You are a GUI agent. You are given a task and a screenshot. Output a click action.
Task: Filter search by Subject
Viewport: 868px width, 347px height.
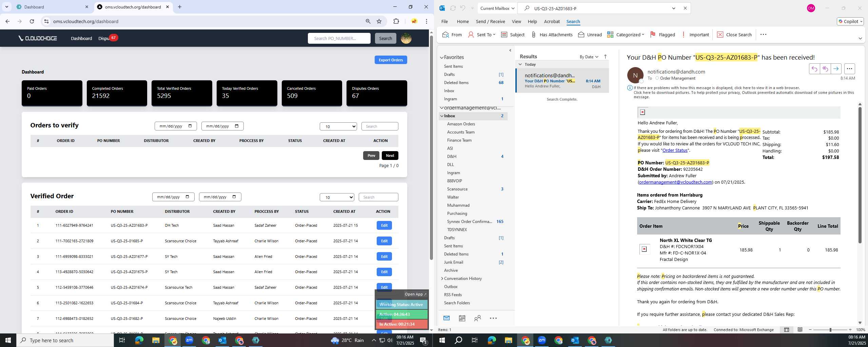513,35
